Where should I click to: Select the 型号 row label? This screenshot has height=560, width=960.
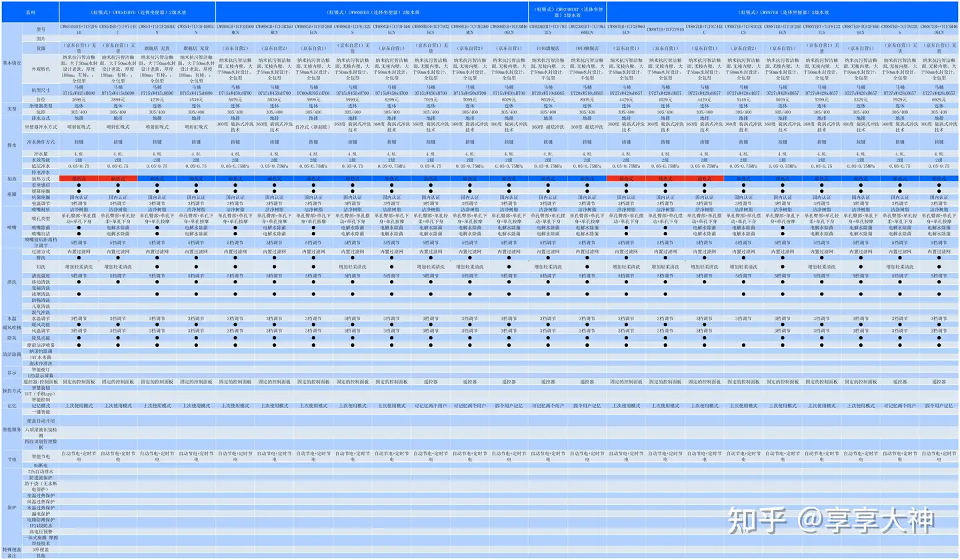coord(41,29)
